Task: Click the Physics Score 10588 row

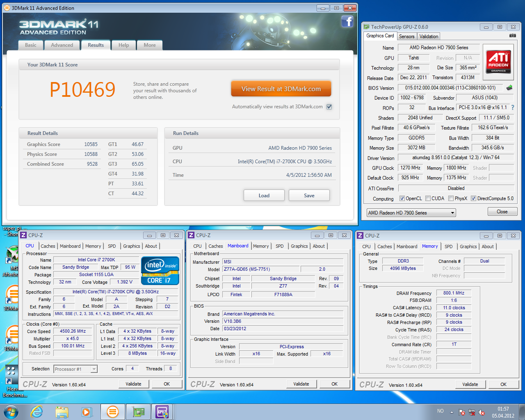Action: click(x=62, y=154)
